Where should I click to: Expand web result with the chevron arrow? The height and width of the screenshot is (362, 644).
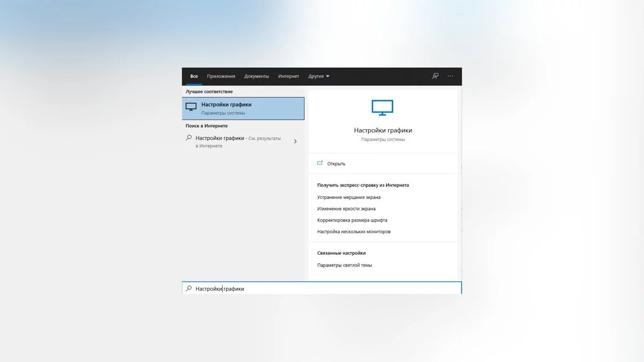coord(295,142)
